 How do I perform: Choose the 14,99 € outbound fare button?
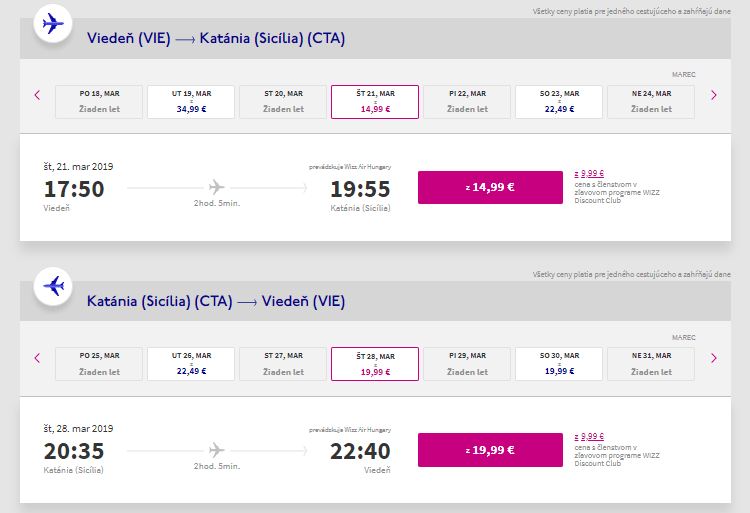coord(490,187)
